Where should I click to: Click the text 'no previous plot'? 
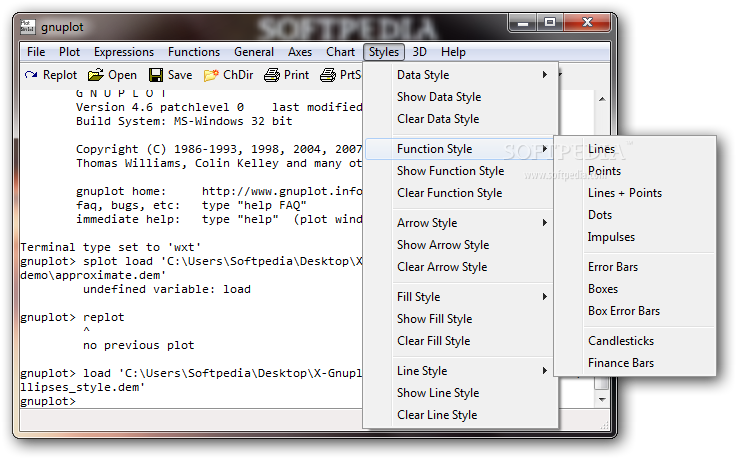click(139, 346)
